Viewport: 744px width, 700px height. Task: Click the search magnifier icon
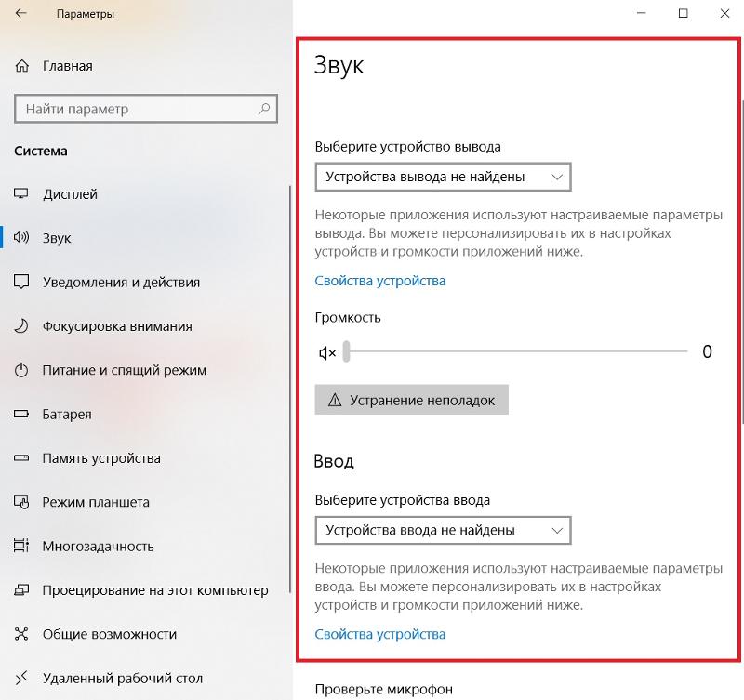tap(264, 109)
